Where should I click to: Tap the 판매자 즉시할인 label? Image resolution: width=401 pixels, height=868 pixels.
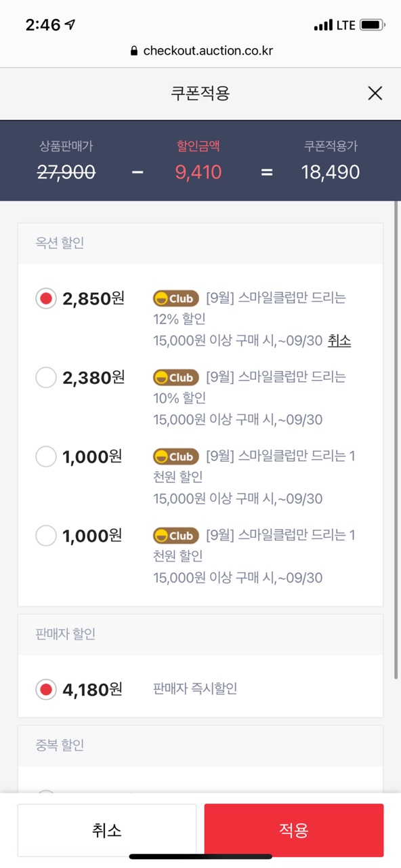[x=196, y=689]
